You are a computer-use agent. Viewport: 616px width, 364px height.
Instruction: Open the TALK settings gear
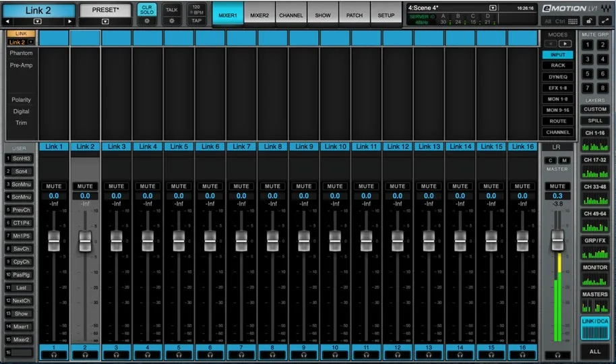pos(172,21)
